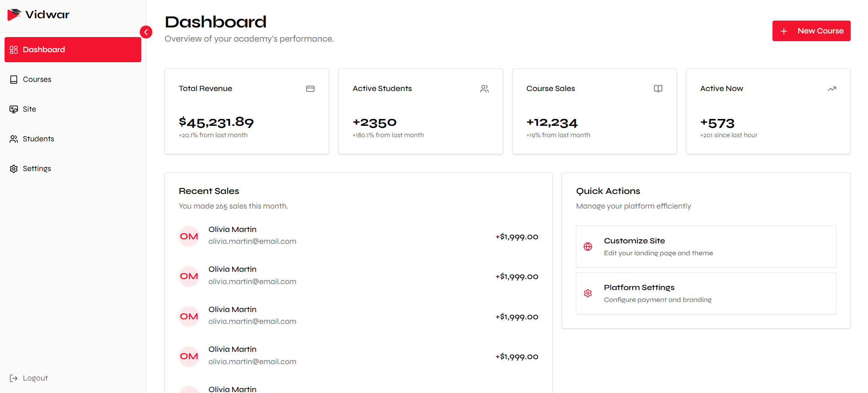868x393 pixels.
Task: Click the Recent Sales heading
Action: (x=209, y=191)
